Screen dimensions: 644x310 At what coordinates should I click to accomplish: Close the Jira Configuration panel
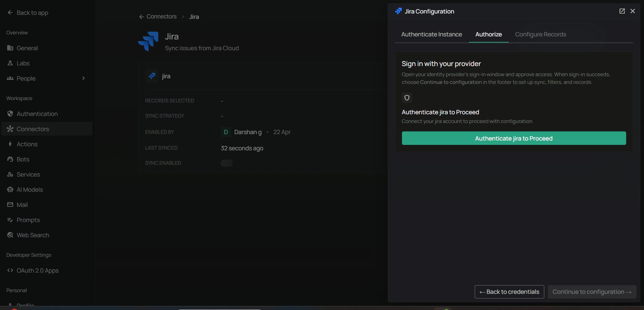point(633,11)
